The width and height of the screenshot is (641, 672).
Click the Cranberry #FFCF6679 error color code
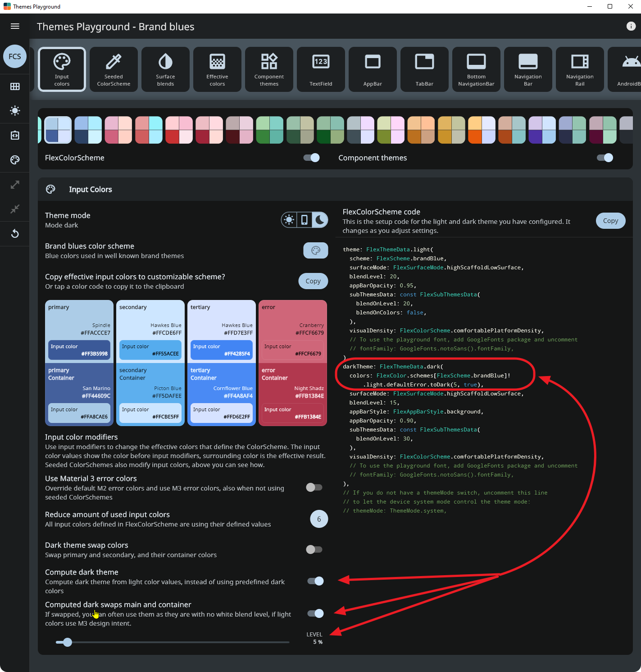[309, 333]
